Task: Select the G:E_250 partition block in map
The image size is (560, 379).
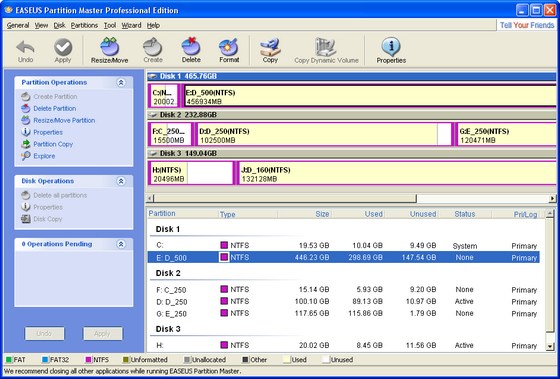Action: (506, 134)
